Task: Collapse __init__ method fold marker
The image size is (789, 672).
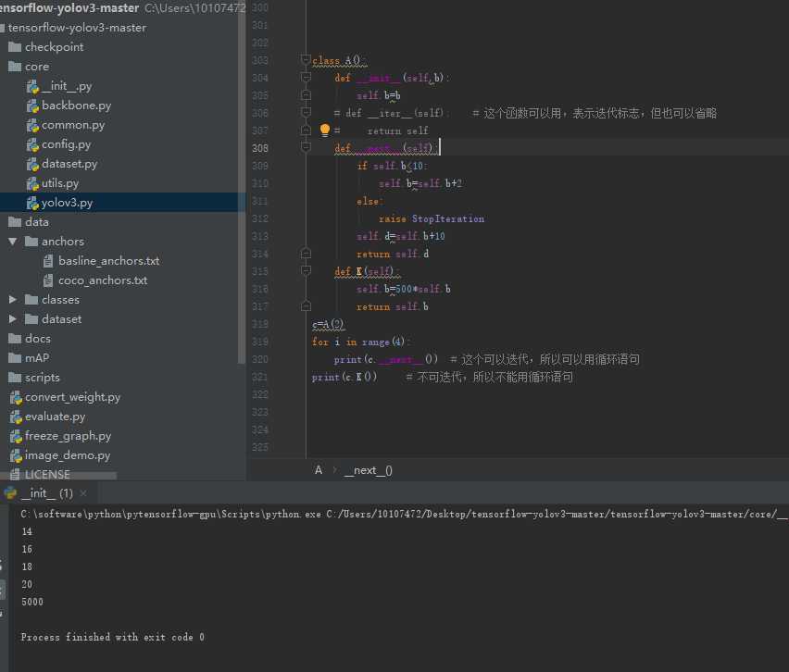Action: [x=306, y=77]
